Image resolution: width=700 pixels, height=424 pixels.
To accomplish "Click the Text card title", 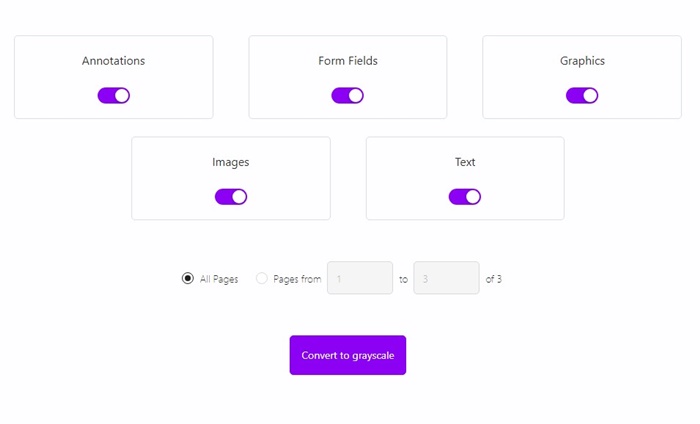I will point(465,162).
